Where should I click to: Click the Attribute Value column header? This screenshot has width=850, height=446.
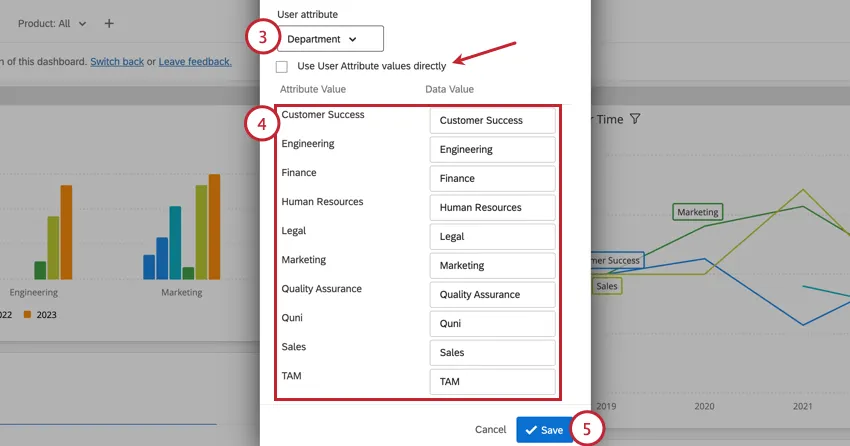point(313,89)
